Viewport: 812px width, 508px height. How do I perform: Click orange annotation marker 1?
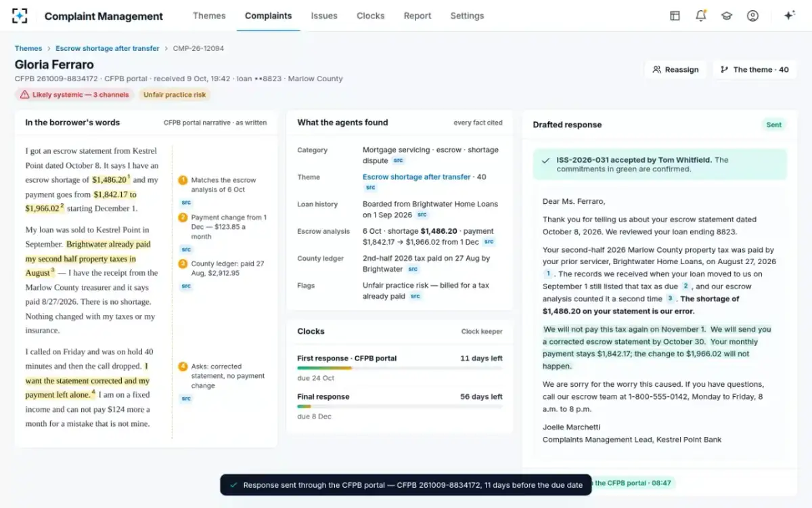[x=183, y=180]
